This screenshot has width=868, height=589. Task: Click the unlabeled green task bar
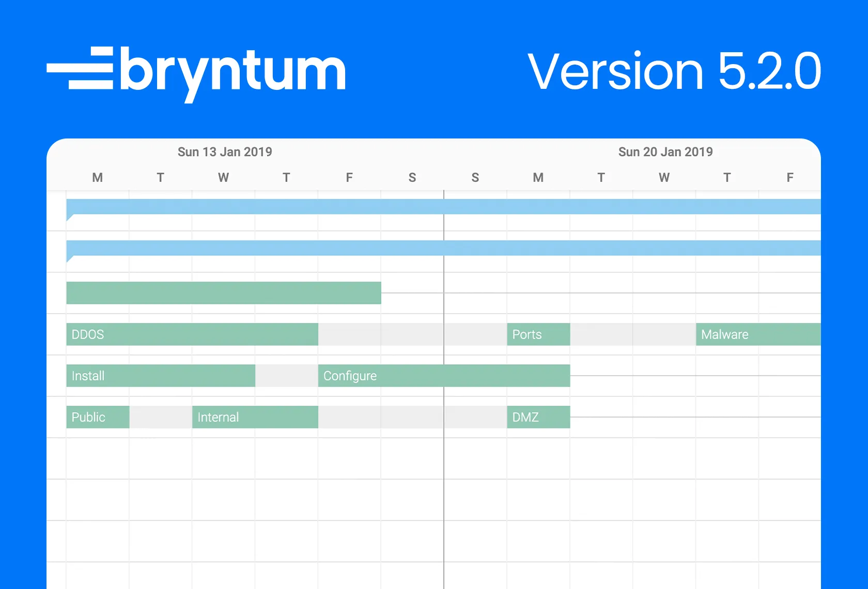click(x=224, y=293)
